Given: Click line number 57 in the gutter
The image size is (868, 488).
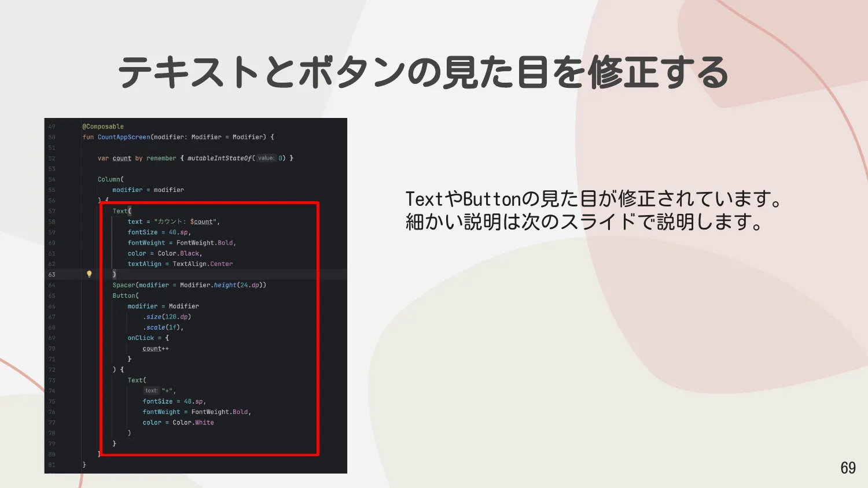Looking at the screenshot, I should (52, 210).
